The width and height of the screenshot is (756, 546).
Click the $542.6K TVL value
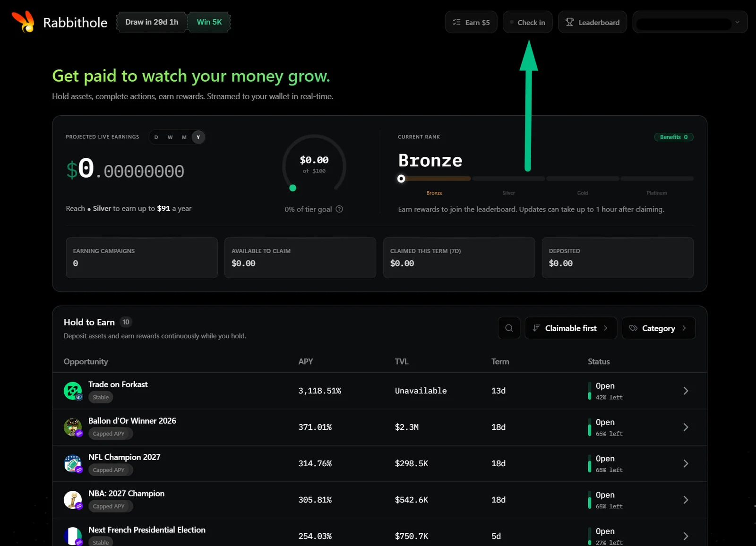(x=412, y=500)
